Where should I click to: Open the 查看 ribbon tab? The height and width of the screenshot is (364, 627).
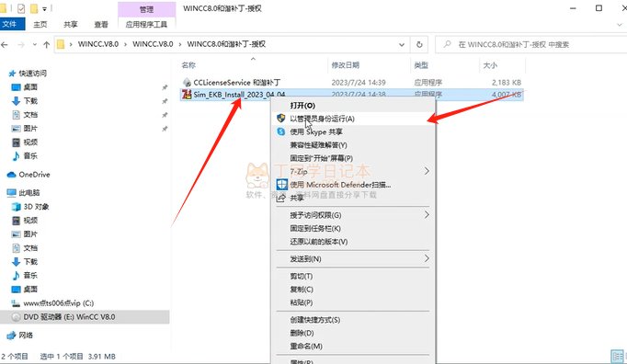click(101, 25)
